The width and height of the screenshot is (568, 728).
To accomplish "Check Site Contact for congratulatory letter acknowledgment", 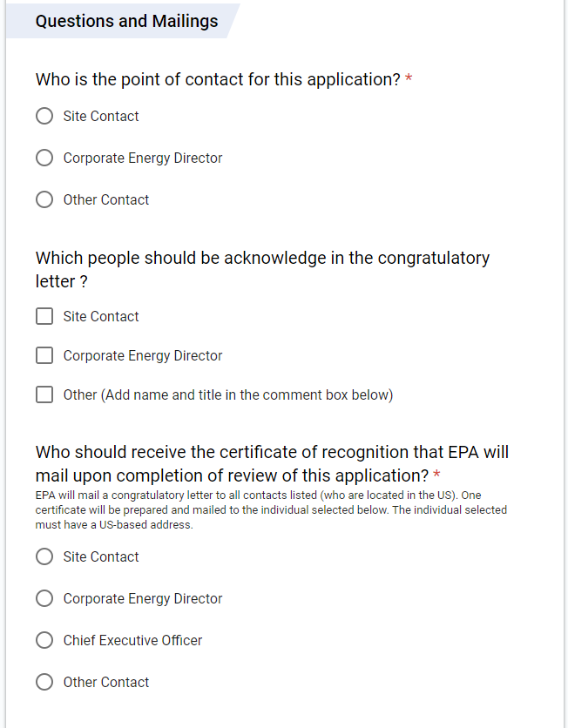I will [x=44, y=317].
